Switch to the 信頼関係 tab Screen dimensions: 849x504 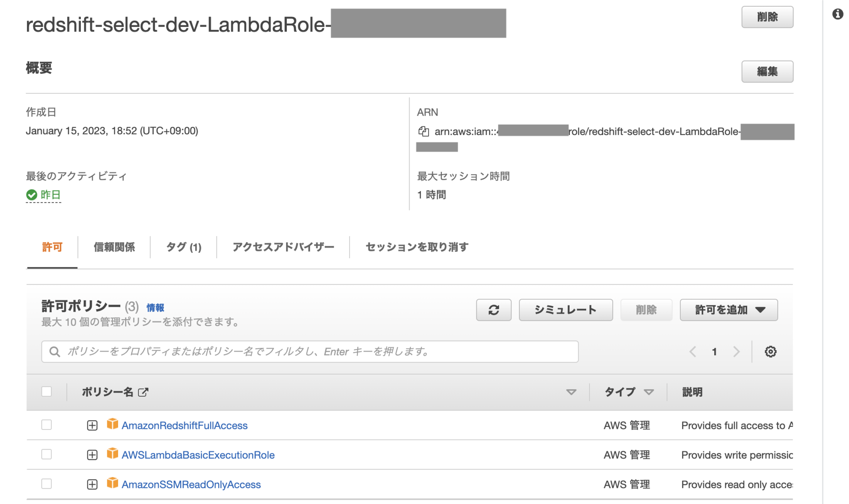115,247
